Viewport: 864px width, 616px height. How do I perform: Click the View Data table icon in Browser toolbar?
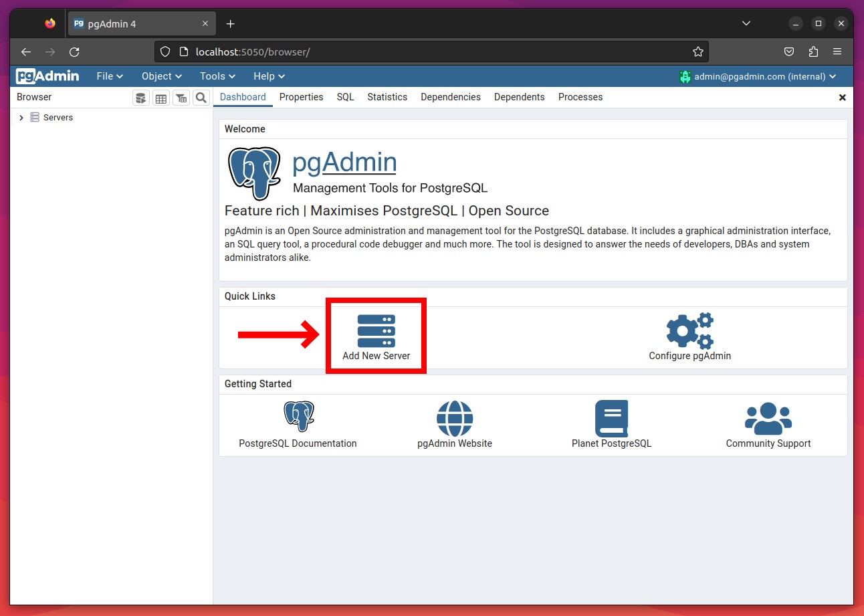160,98
